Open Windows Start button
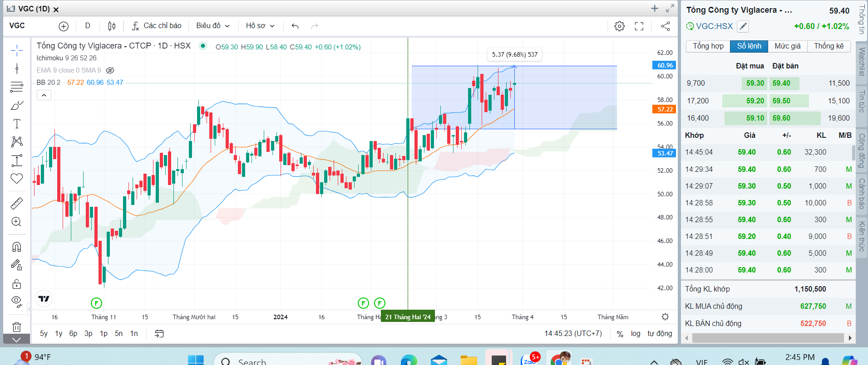 [x=196, y=360]
